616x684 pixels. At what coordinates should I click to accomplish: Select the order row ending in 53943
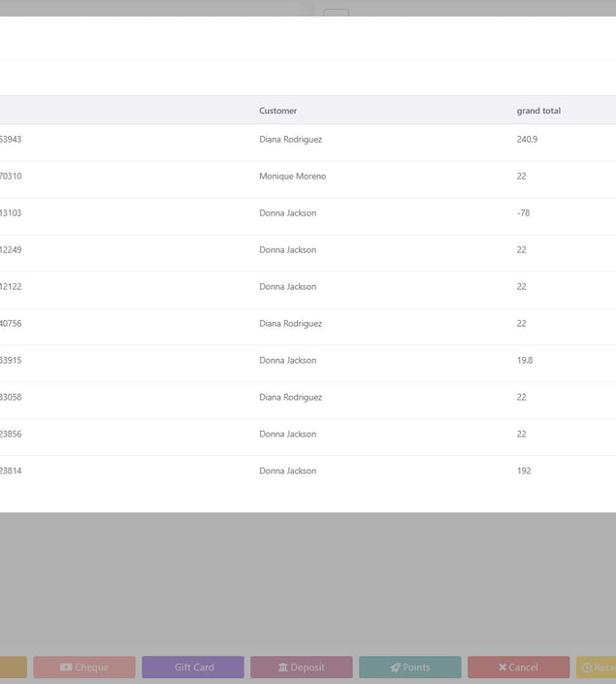(x=11, y=140)
